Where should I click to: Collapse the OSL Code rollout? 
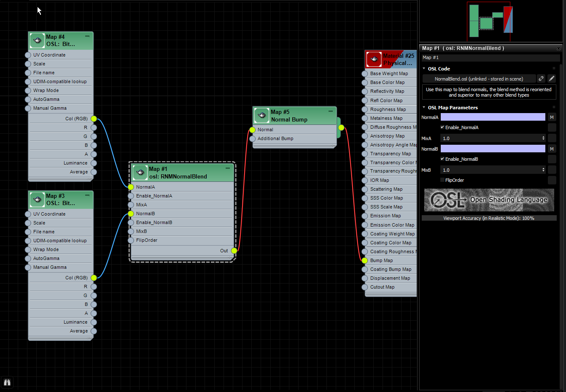pyautogui.click(x=424, y=68)
